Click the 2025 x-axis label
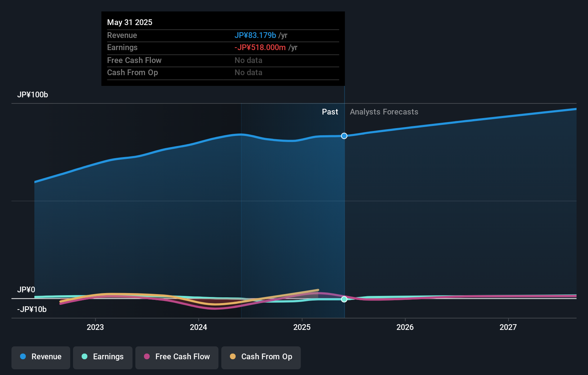The image size is (588, 375). [x=302, y=327]
